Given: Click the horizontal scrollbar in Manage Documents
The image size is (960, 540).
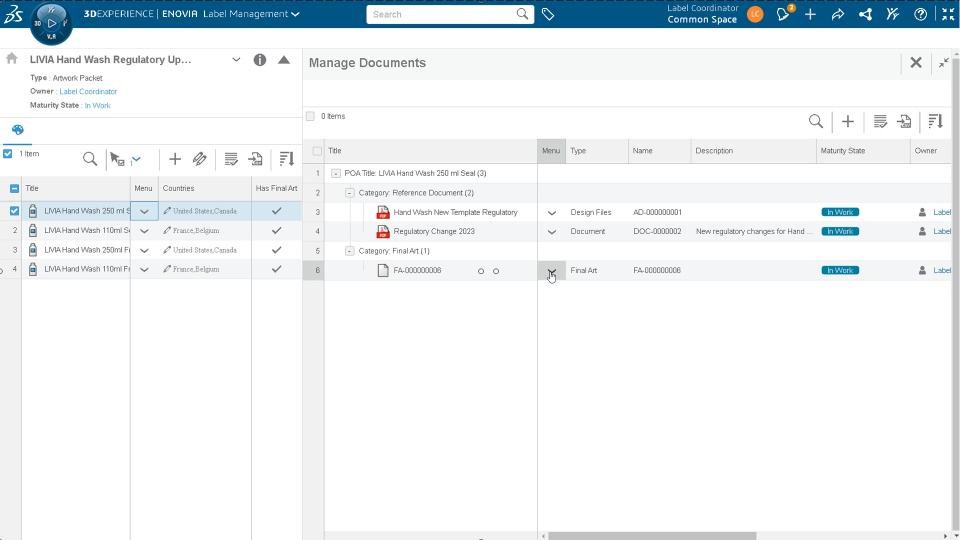Looking at the screenshot, I should click(x=652, y=536).
